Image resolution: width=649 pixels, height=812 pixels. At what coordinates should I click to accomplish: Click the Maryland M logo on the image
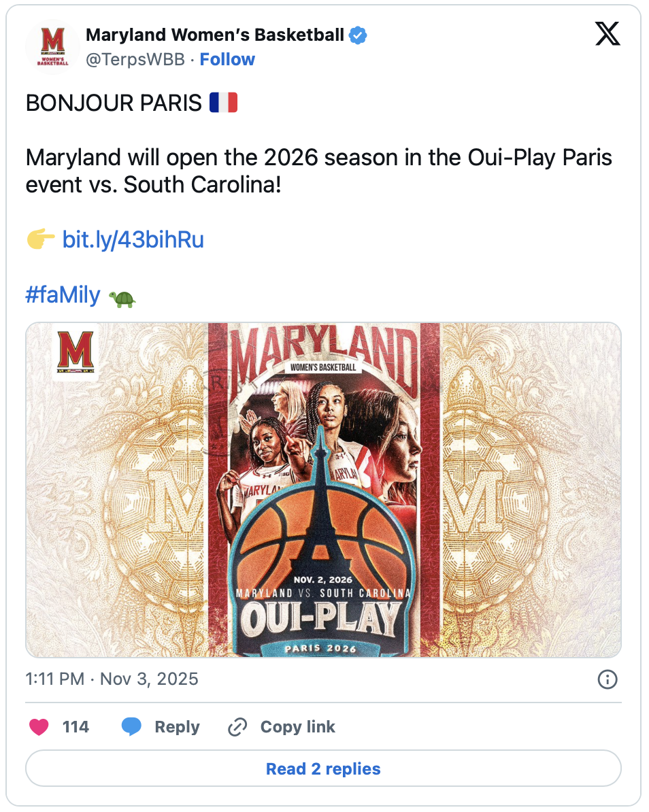pos(76,350)
